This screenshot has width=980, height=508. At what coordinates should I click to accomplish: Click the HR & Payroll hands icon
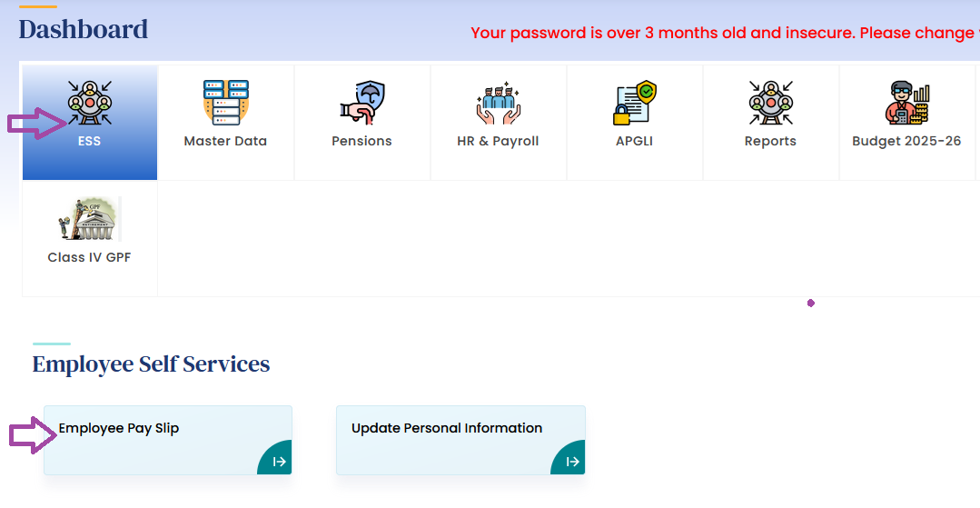tap(498, 102)
